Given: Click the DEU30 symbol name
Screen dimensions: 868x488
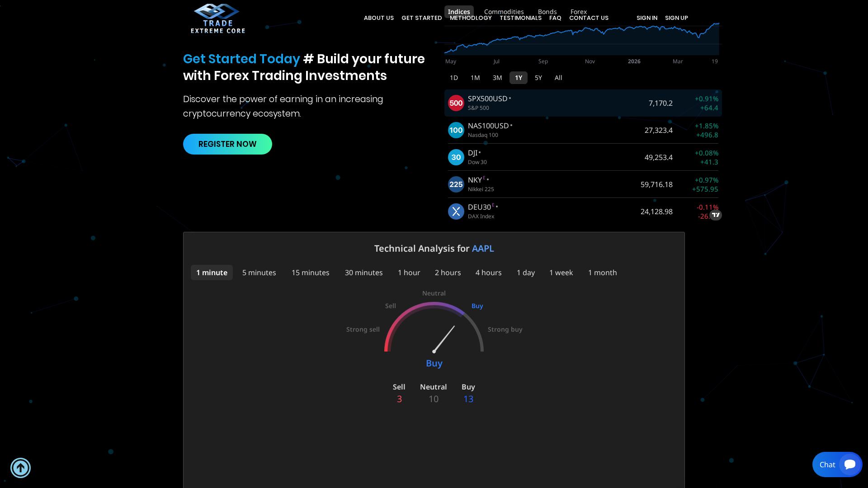Looking at the screenshot, I should 479,207.
